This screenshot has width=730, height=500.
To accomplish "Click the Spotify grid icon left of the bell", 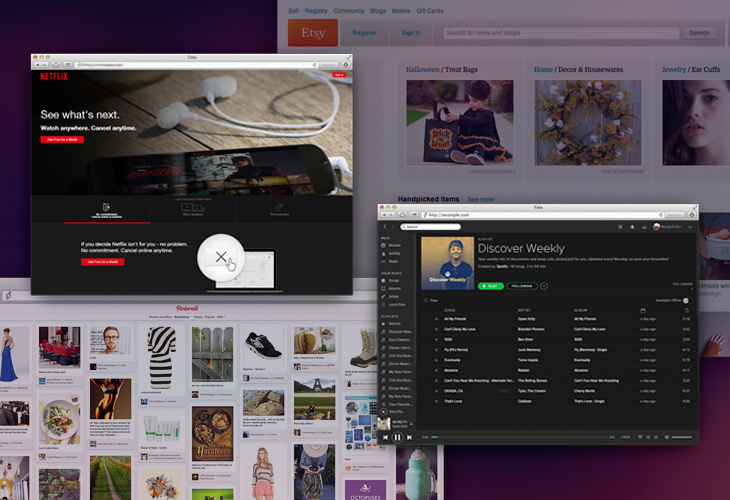I will tap(620, 227).
